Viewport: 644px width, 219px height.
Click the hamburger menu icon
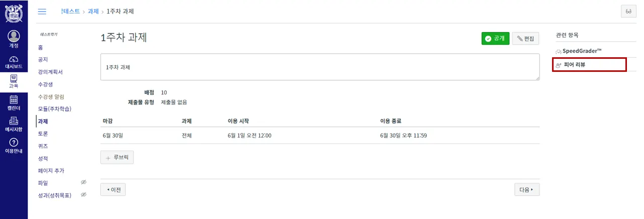pyautogui.click(x=42, y=11)
